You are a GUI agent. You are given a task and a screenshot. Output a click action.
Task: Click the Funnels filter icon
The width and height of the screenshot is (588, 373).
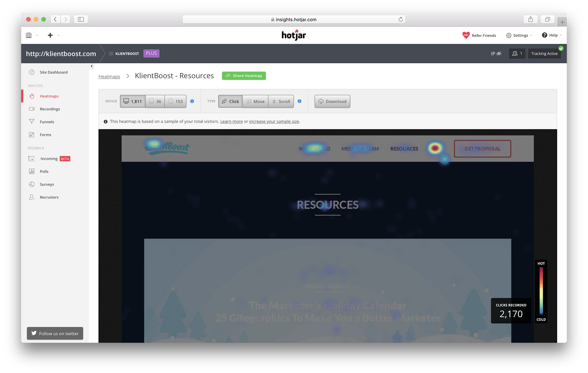pos(32,122)
